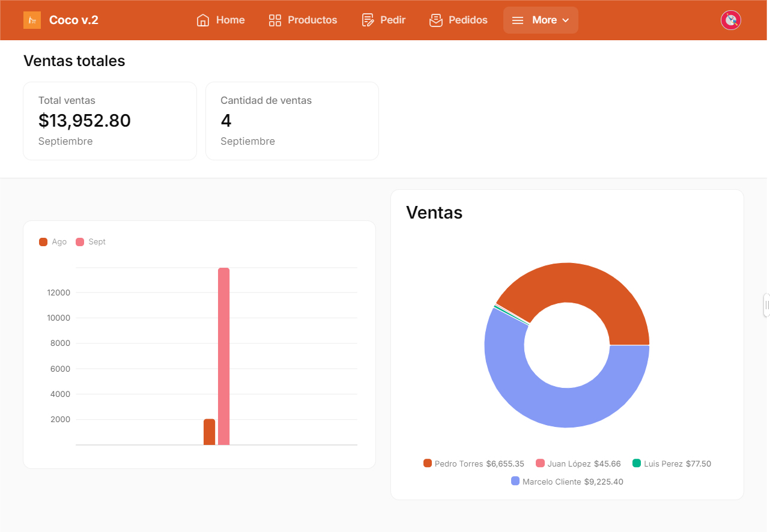Click the Pedro Torres legend color square
Viewport: 770px width, 532px height.
coord(427,463)
